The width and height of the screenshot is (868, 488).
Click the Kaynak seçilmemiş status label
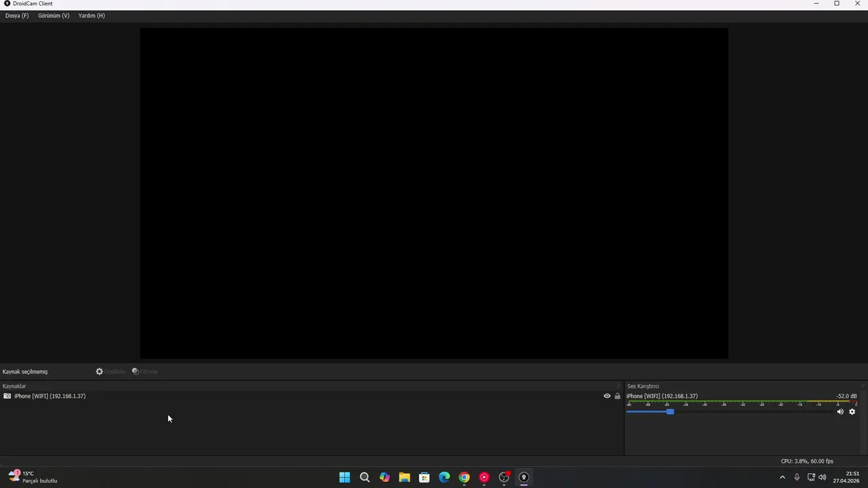[x=25, y=371]
